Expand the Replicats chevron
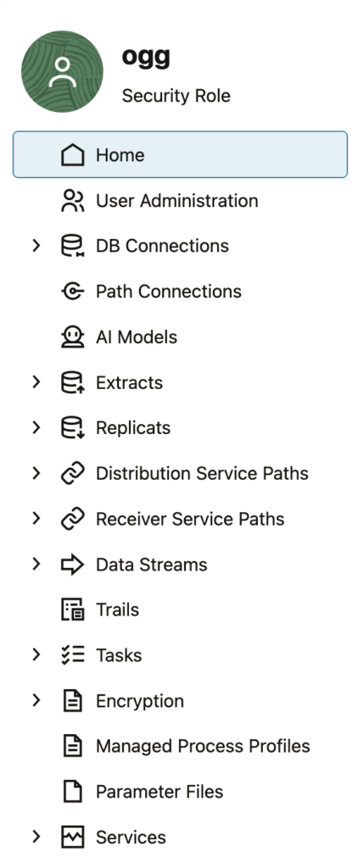358x868 pixels. pyautogui.click(x=36, y=427)
